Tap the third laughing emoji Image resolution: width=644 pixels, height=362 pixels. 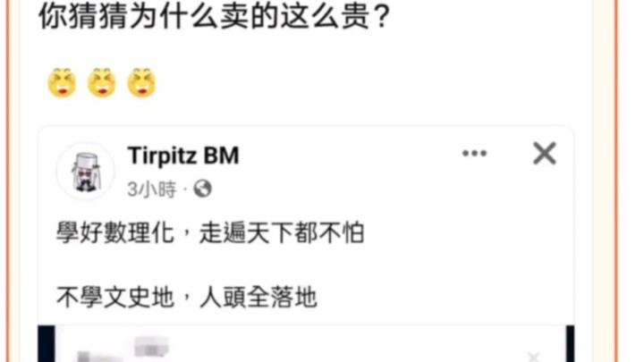click(141, 83)
